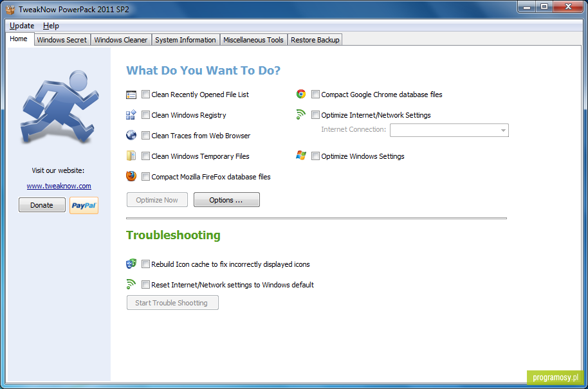Toggle Compact Mozilla FireFox database files

pyautogui.click(x=145, y=177)
